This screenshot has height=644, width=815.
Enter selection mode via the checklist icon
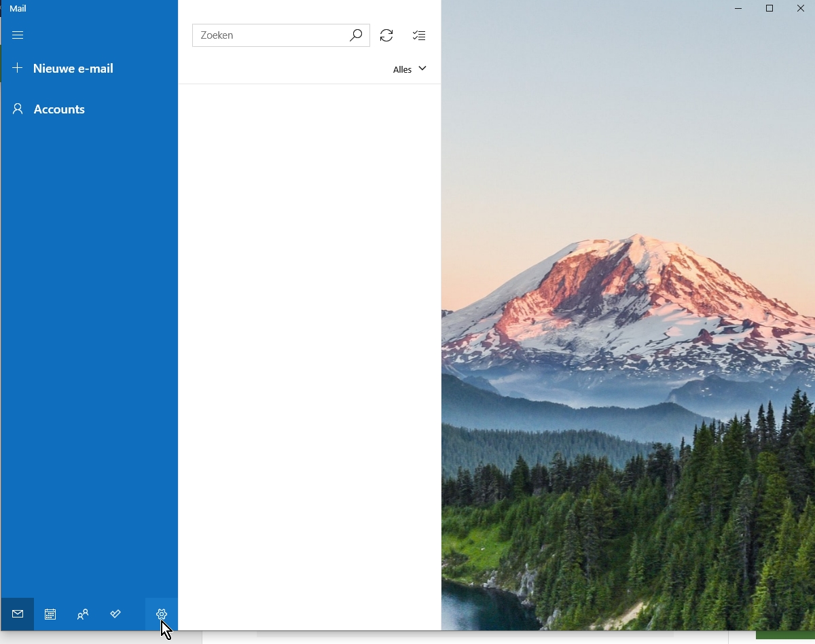(419, 35)
